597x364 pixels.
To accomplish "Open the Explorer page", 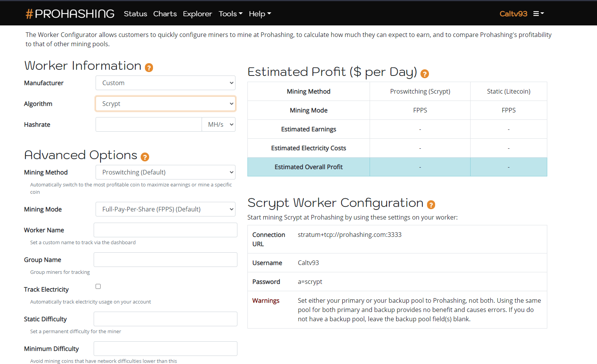I will 197,14.
